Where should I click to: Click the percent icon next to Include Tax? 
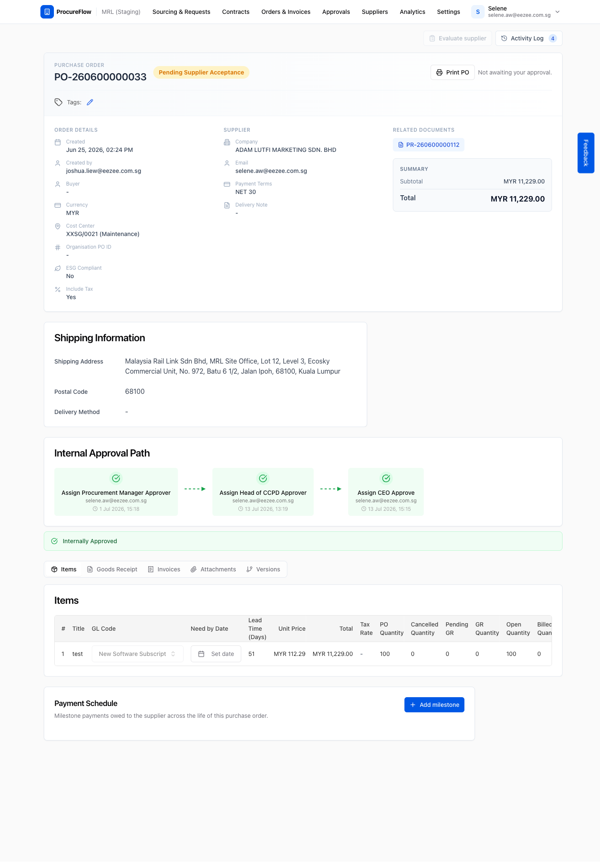tap(58, 289)
